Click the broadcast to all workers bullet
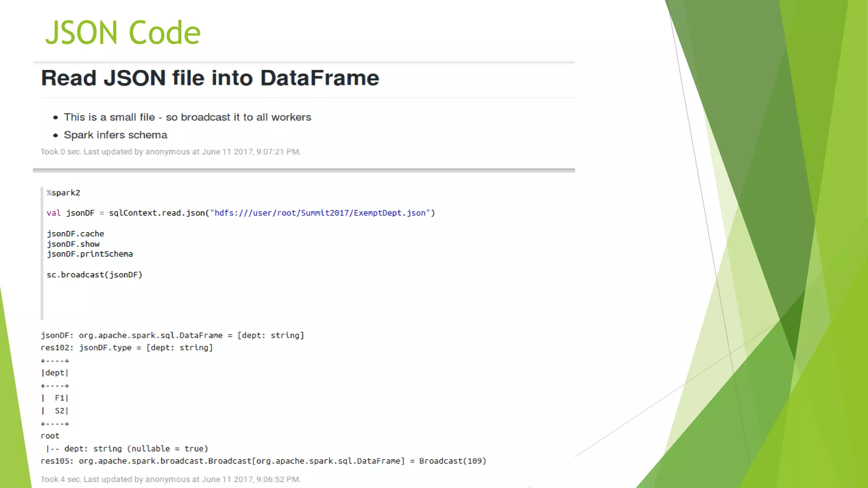868x488 pixels. (x=187, y=117)
